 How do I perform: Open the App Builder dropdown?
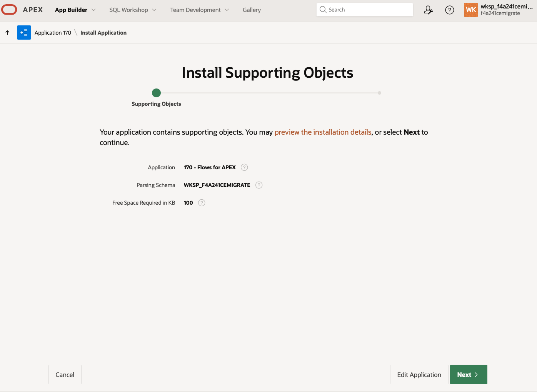[x=75, y=10]
